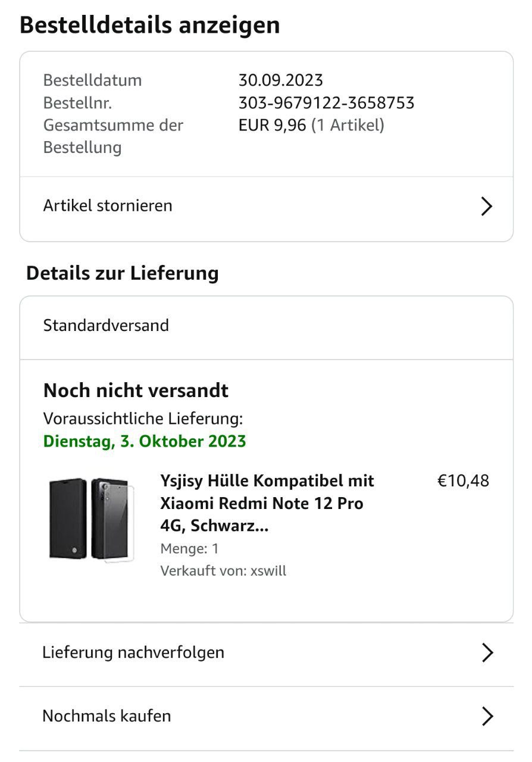Click the order total EUR 9,96

click(x=272, y=125)
